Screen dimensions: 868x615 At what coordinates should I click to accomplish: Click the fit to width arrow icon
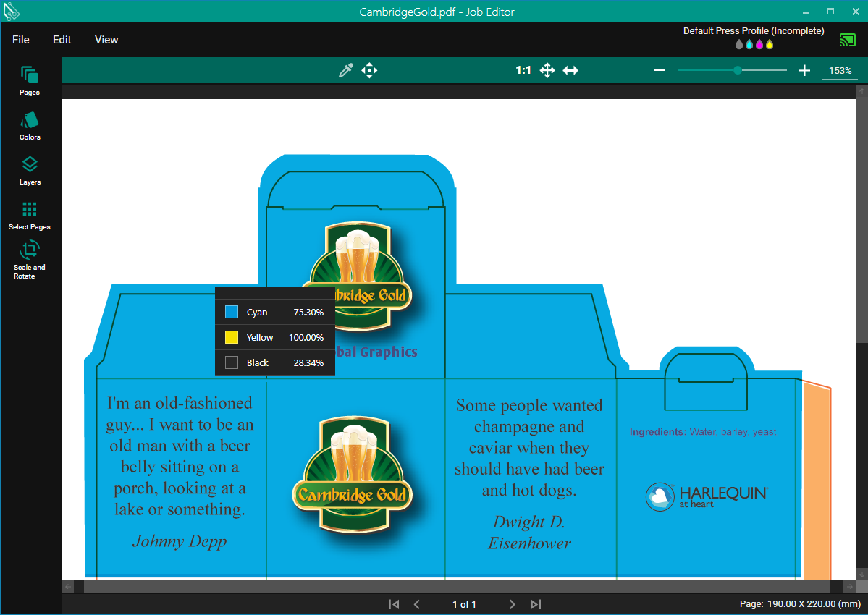(x=570, y=70)
